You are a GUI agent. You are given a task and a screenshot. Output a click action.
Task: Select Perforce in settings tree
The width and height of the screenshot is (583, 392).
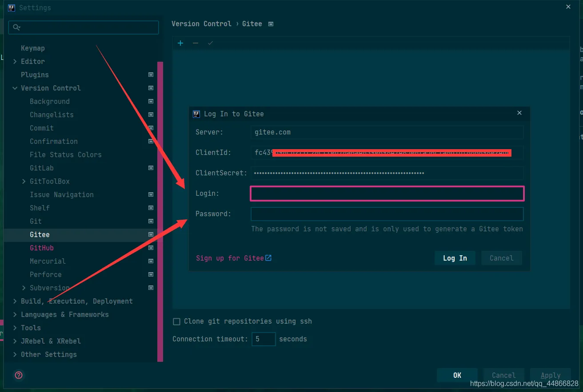46,274
